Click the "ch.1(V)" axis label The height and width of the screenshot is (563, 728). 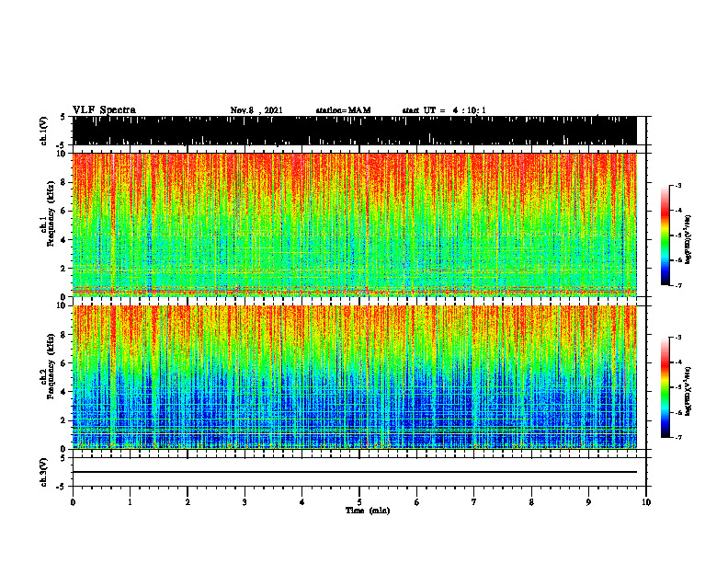coord(44,131)
